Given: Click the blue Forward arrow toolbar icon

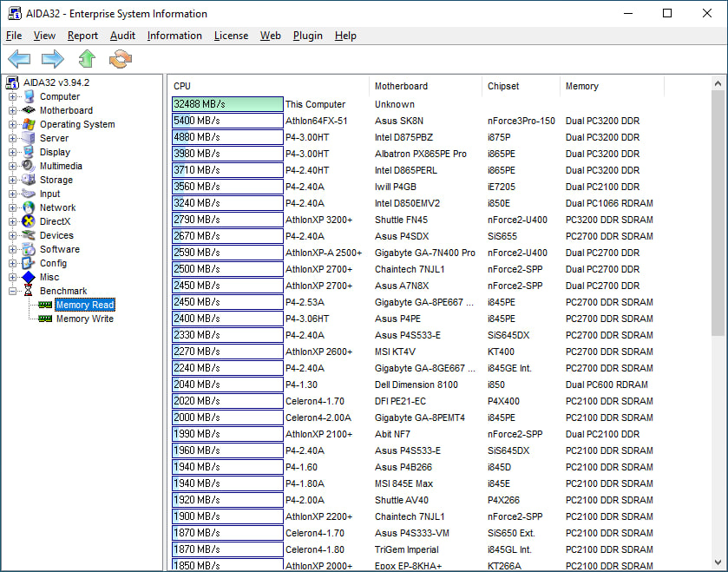Looking at the screenshot, I should tap(53, 59).
